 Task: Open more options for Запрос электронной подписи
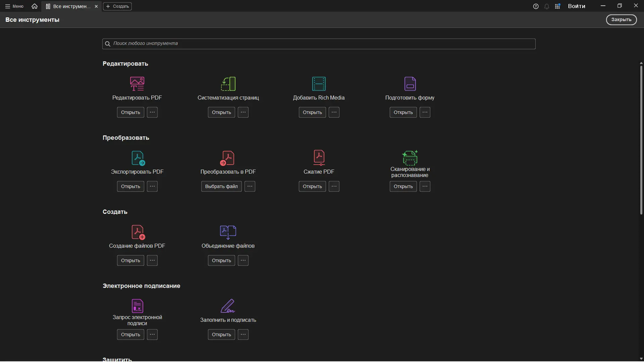click(x=153, y=335)
